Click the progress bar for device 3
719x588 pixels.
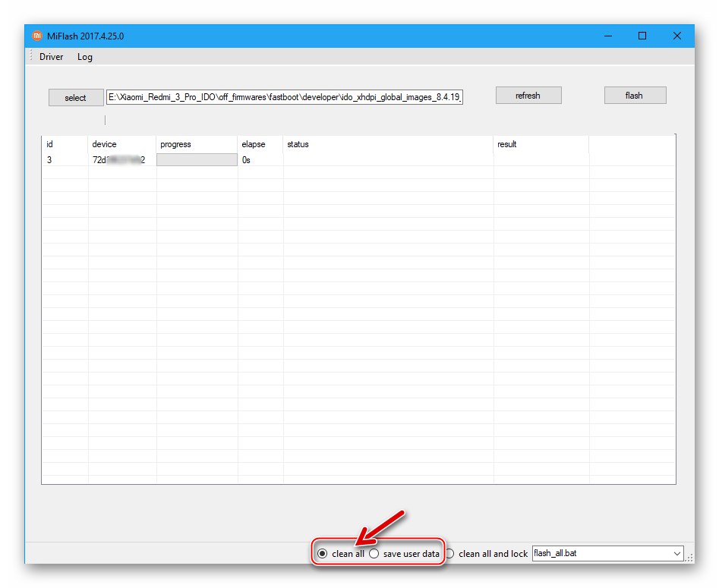[197, 159]
